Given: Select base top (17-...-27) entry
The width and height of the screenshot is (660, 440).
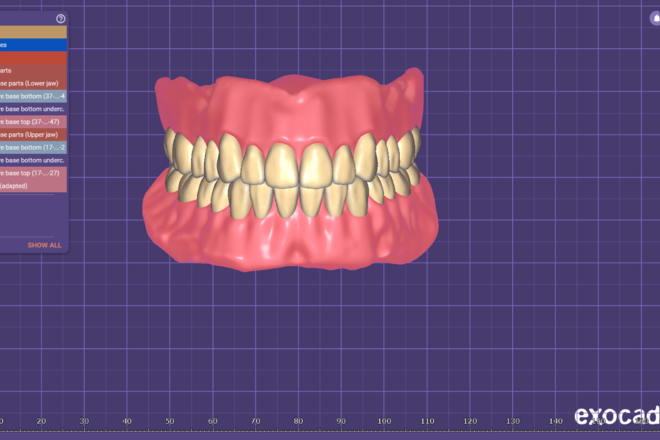Looking at the screenshot, I should (x=33, y=172).
